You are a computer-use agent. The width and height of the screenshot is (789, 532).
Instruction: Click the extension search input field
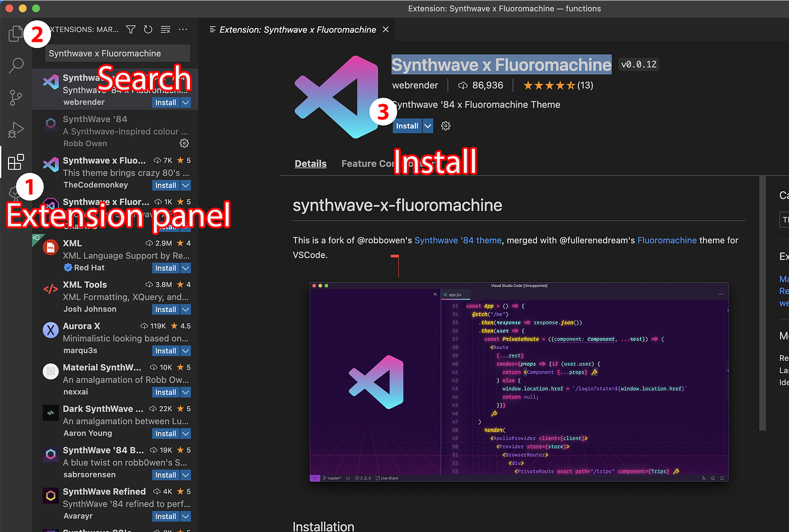(x=116, y=52)
